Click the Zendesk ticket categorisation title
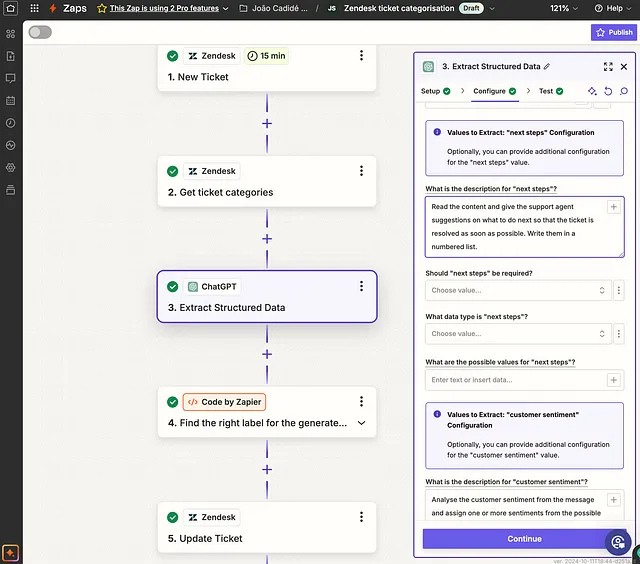Viewport: 640px width, 564px height. click(x=399, y=8)
